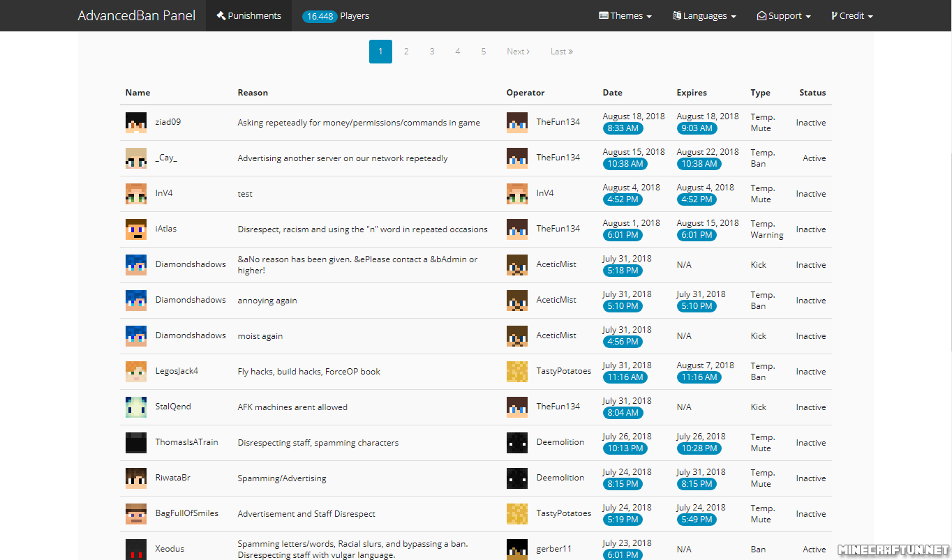The height and width of the screenshot is (560, 952).
Task: Expand the Languages dropdown
Action: coord(704,15)
